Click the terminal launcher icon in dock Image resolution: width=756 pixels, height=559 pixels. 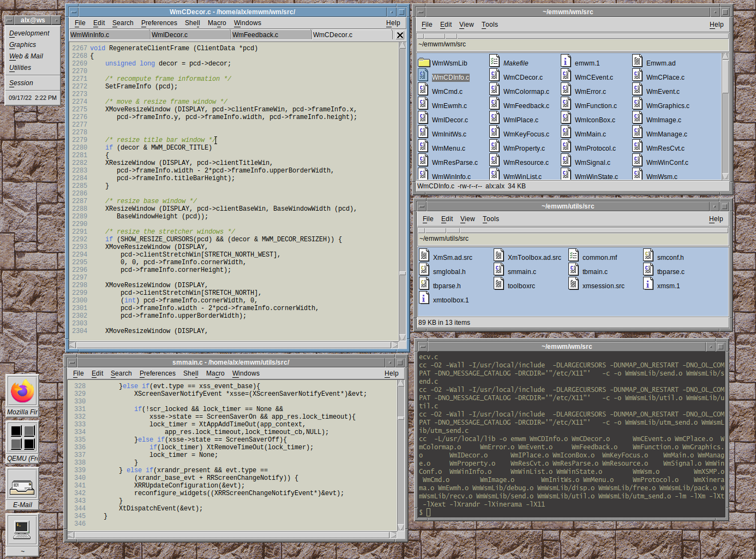[x=22, y=530]
